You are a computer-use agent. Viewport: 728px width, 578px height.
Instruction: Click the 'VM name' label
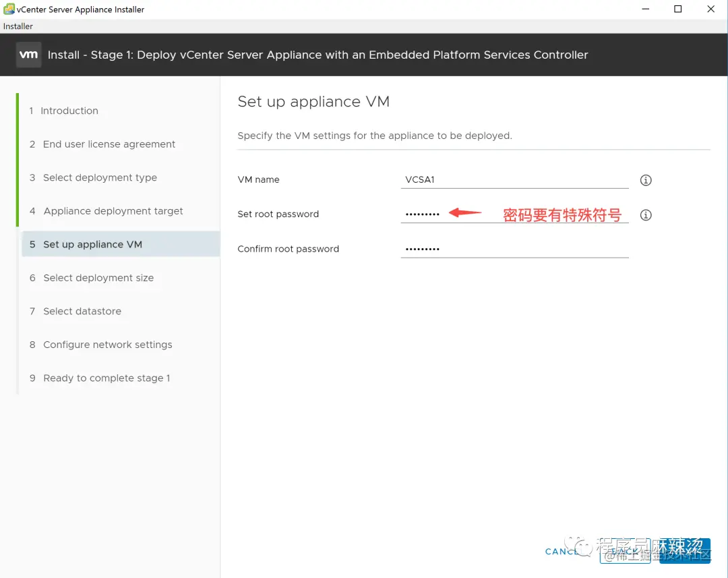(x=259, y=180)
